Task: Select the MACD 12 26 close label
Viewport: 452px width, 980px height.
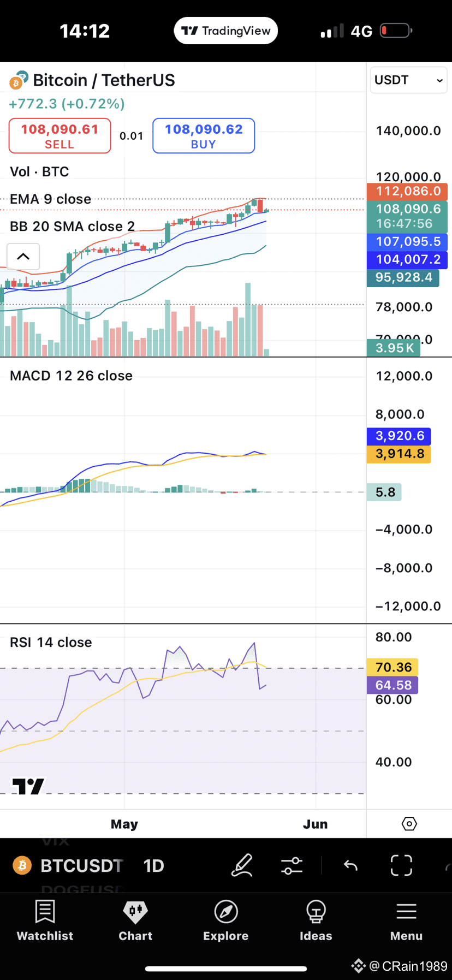Action: [71, 376]
